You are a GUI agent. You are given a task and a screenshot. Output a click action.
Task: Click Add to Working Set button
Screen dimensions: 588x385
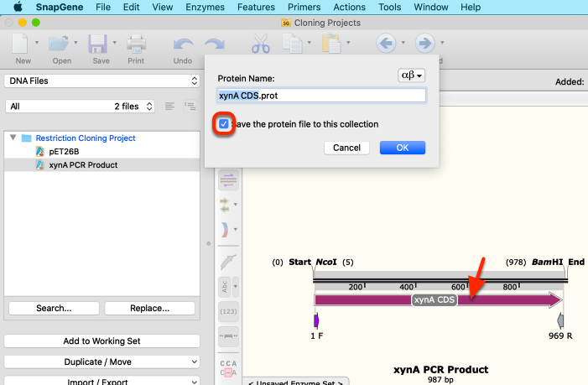pos(101,341)
